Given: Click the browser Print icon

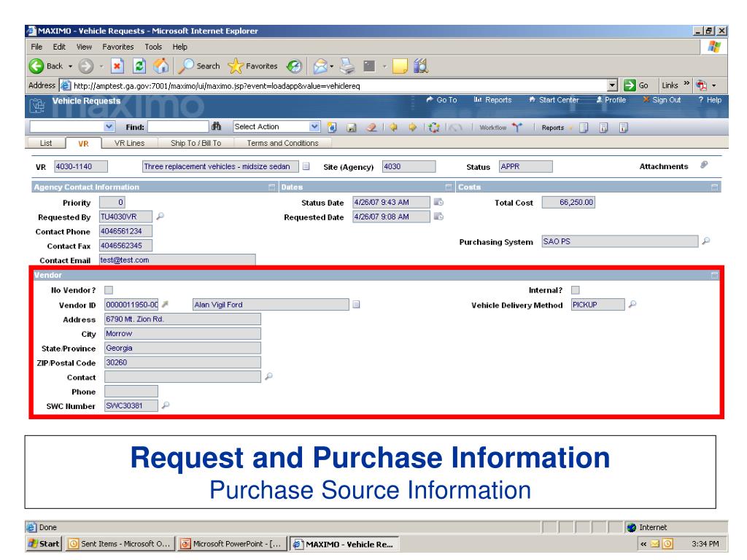Looking at the screenshot, I should pyautogui.click(x=347, y=66).
